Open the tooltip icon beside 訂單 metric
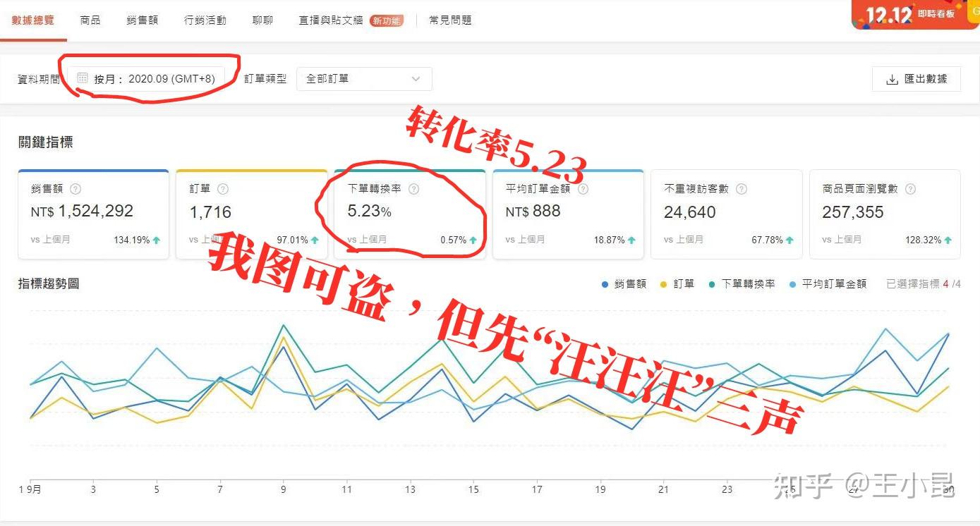The image size is (980, 526). pyautogui.click(x=222, y=188)
